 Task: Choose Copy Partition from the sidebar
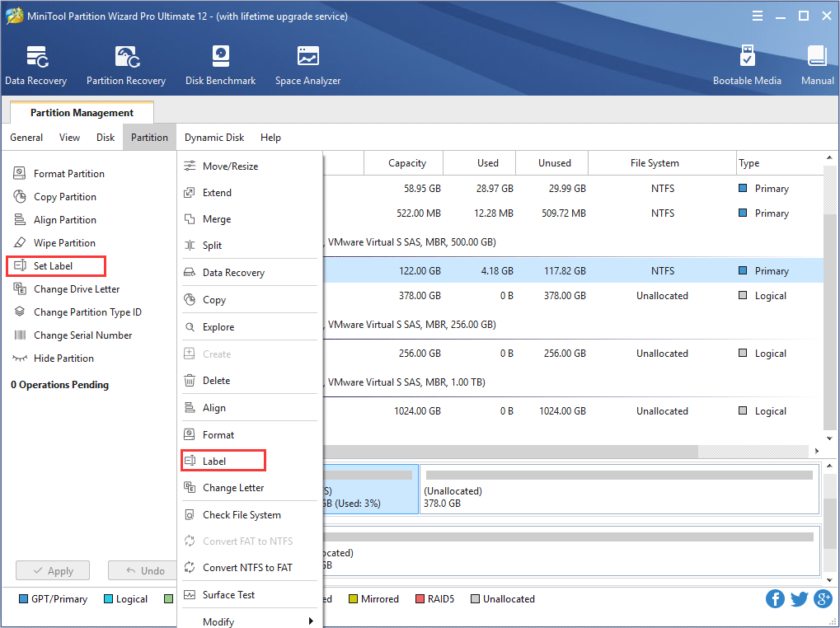[65, 196]
